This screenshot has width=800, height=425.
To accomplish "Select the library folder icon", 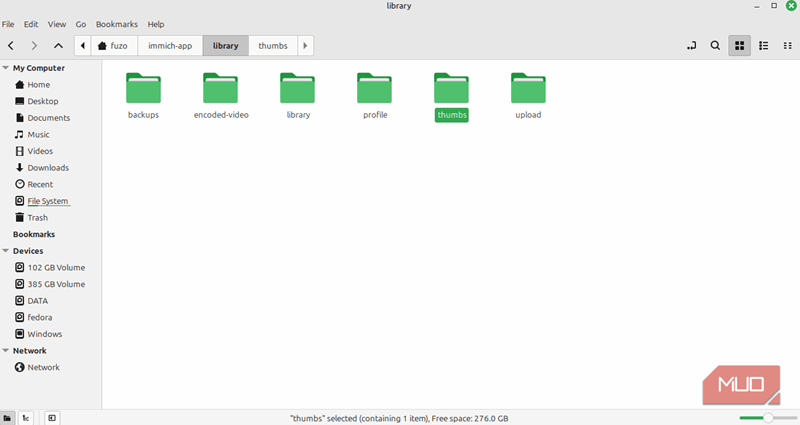I will tap(297, 88).
